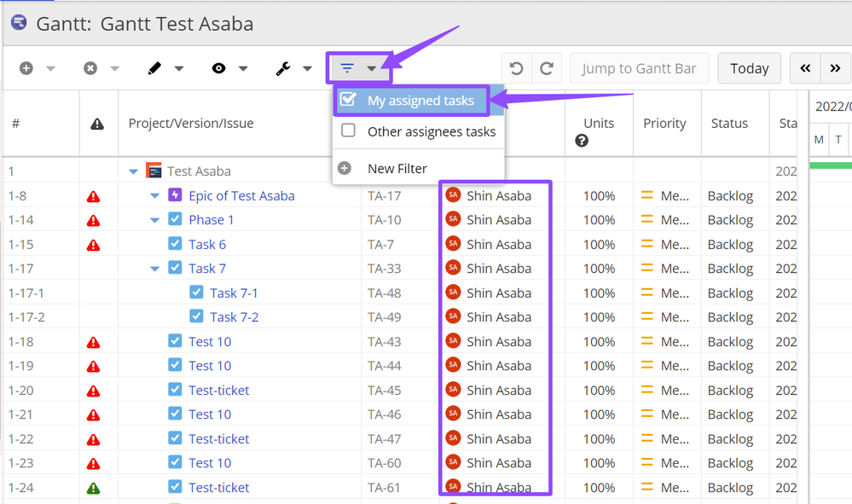
Task: Click the next period double-right arrow
Action: click(x=835, y=68)
